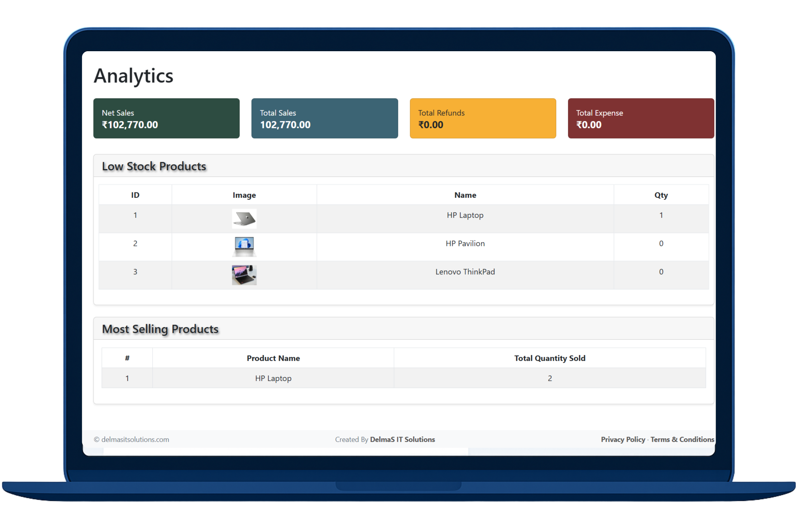Click the Total Refunds card
The image size is (798, 532).
[482, 118]
